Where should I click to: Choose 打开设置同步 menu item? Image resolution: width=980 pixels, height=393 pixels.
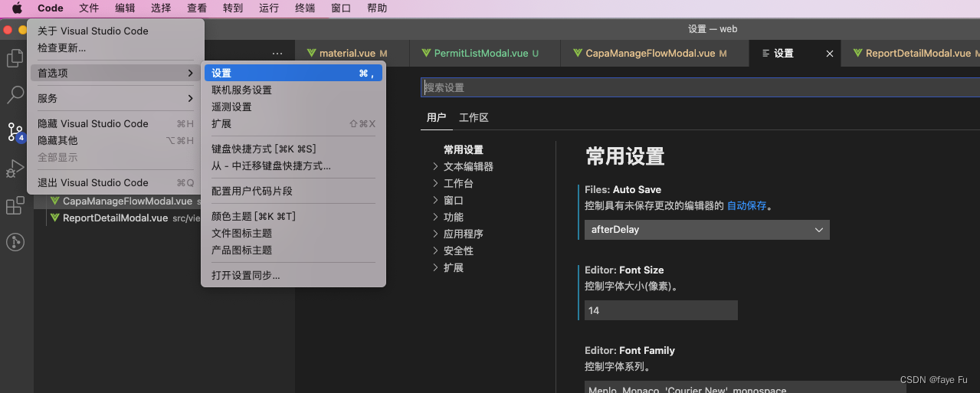293,275
